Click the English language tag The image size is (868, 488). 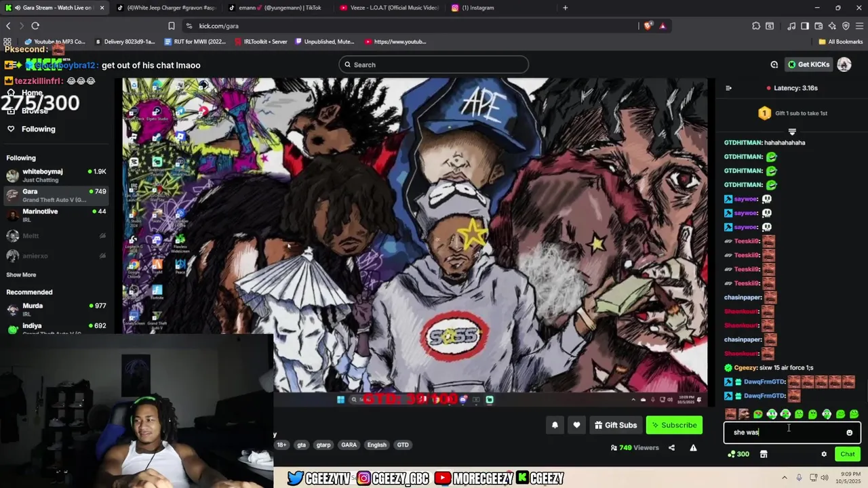[376, 445]
